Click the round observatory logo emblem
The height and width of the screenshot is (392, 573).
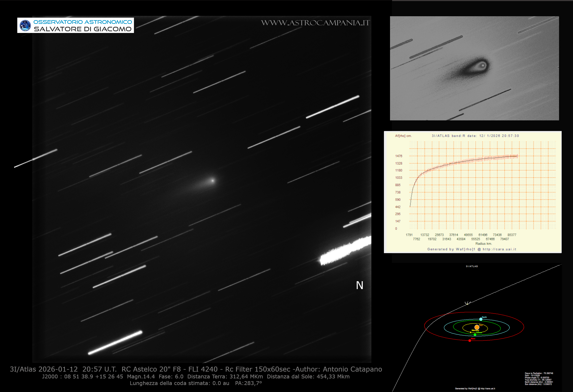25,25
